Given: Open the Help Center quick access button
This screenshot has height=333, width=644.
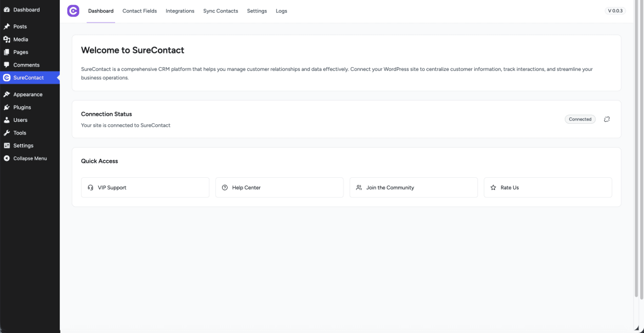Looking at the screenshot, I should pos(279,187).
